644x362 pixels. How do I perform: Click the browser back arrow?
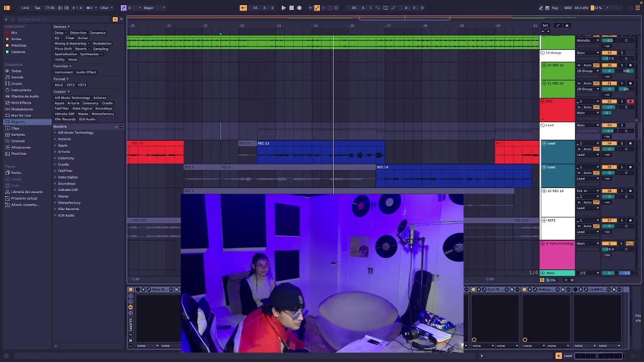[x=6, y=19]
